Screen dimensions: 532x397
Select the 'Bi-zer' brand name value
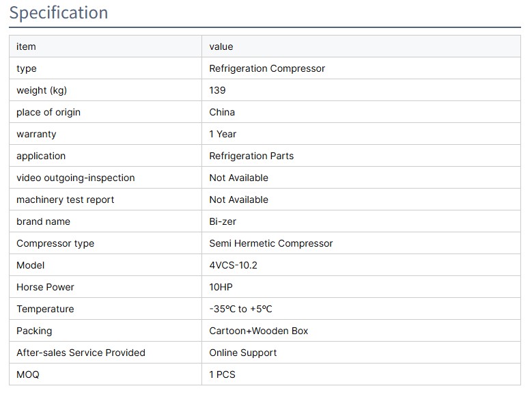pos(224,221)
